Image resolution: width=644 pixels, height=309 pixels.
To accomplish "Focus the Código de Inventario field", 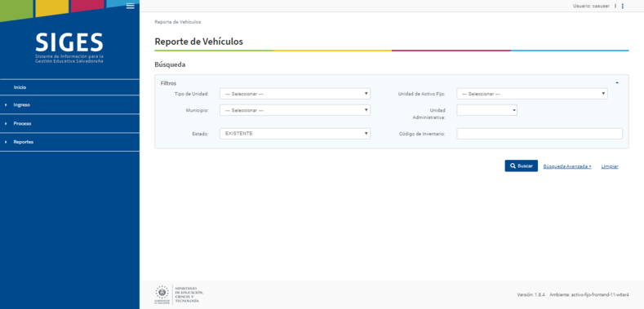I will pos(540,134).
